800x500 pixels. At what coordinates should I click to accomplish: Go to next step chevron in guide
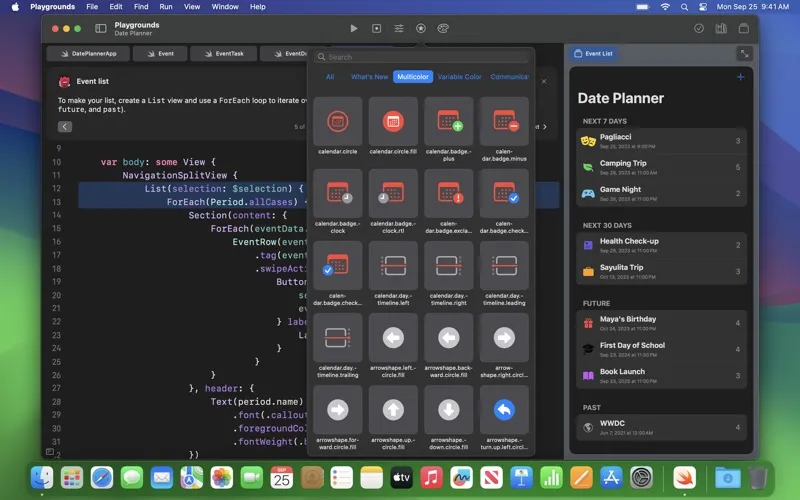coord(545,127)
